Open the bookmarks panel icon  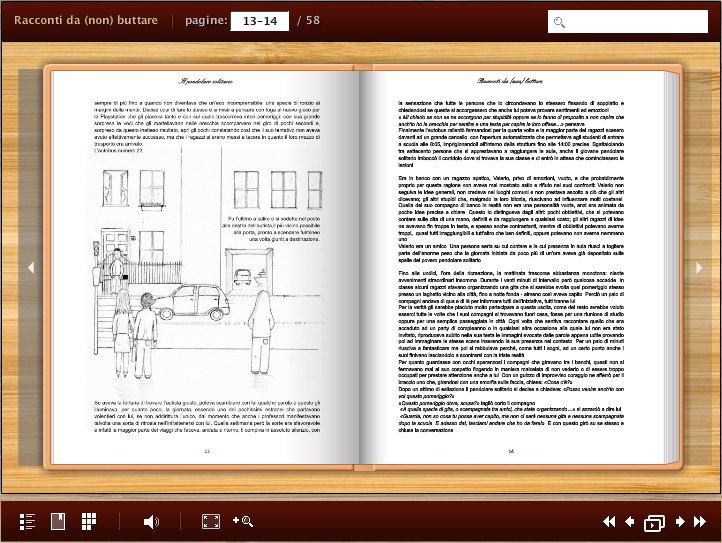pos(58,521)
